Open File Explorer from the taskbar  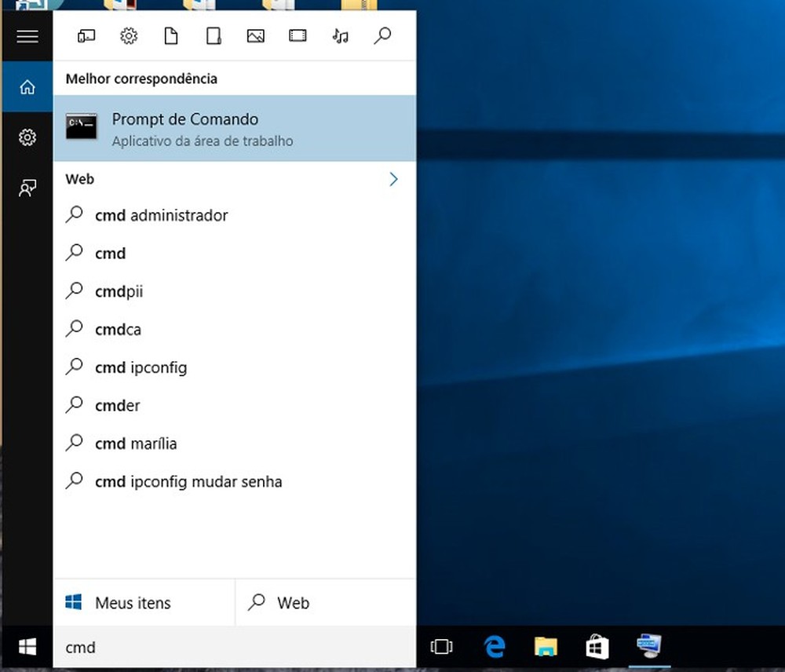pos(545,647)
